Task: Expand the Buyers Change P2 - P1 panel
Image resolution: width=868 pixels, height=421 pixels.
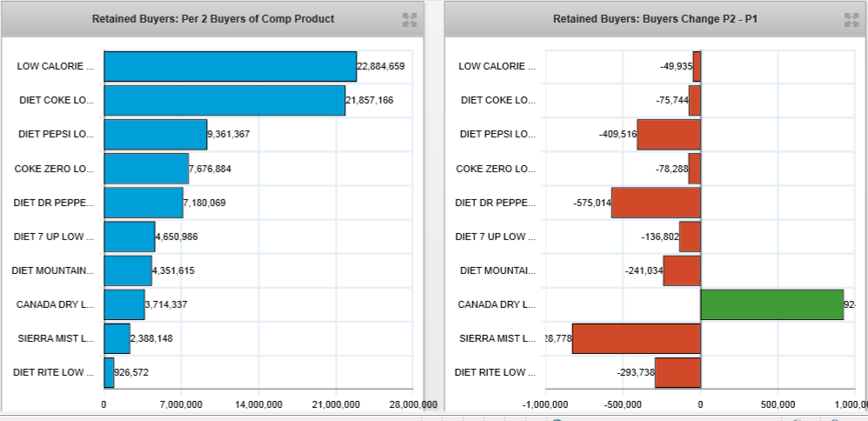Action: point(853,19)
